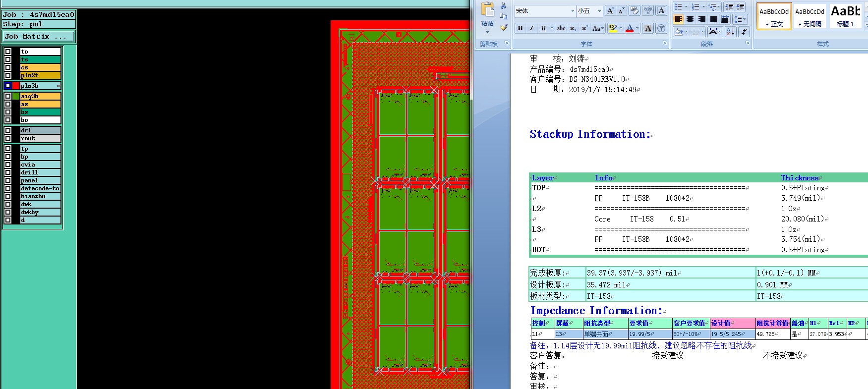Apply Superscript formatting
The height and width of the screenshot is (389, 868).
(x=584, y=28)
